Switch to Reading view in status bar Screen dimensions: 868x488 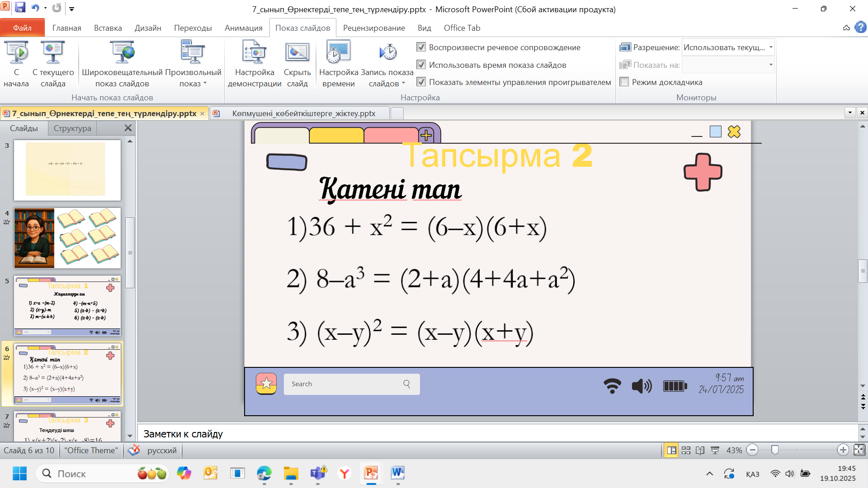coord(700,450)
